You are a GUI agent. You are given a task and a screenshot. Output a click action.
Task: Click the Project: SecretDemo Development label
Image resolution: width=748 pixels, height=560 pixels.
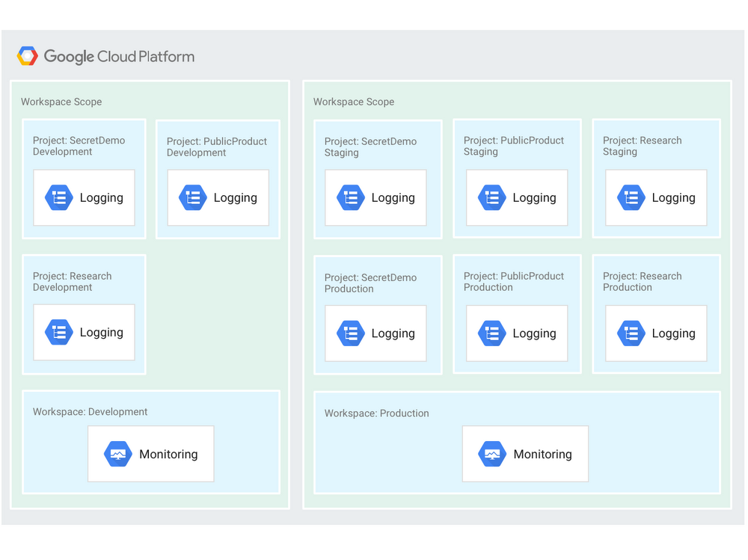[79, 146]
